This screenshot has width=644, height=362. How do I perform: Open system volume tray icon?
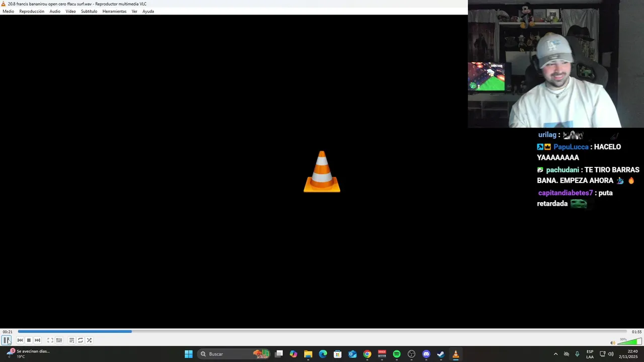[x=611, y=354]
